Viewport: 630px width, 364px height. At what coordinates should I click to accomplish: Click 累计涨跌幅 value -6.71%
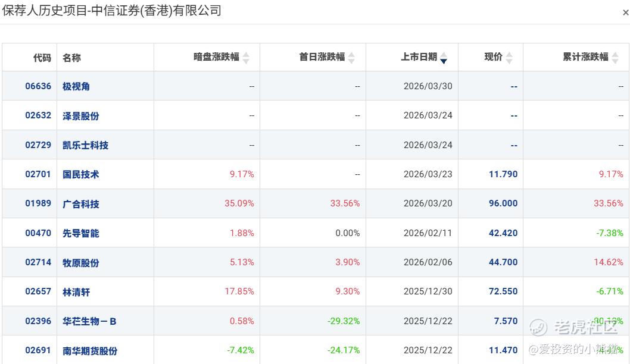610,291
